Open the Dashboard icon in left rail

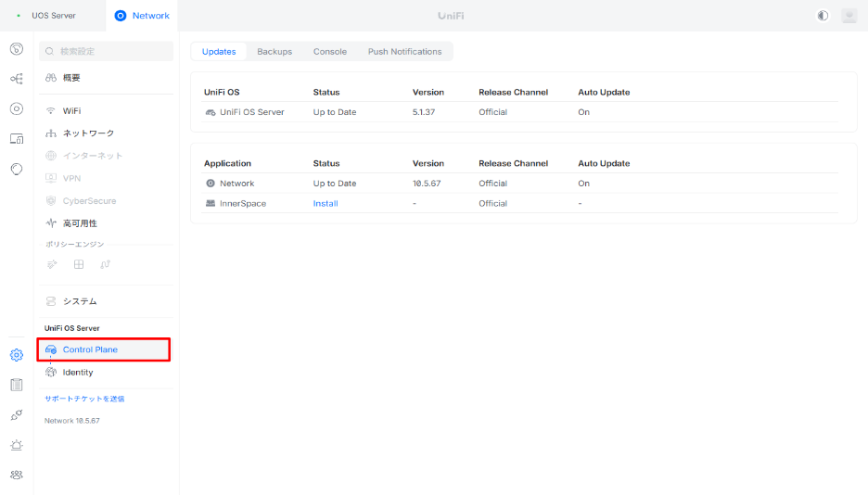tap(17, 49)
